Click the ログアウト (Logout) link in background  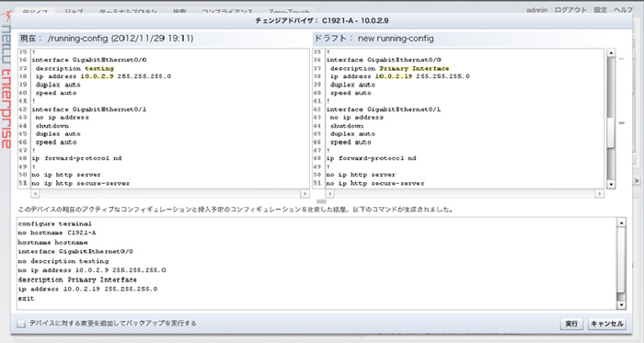click(570, 10)
